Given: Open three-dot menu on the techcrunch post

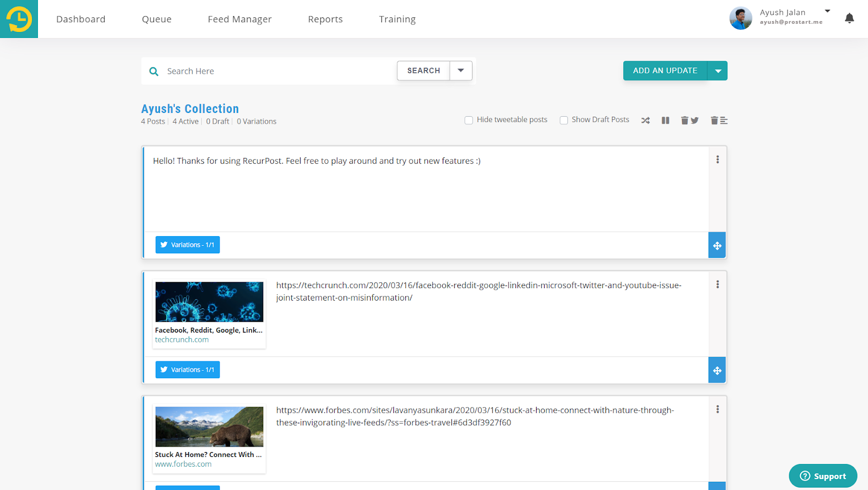Looking at the screenshot, I should pos(718,284).
